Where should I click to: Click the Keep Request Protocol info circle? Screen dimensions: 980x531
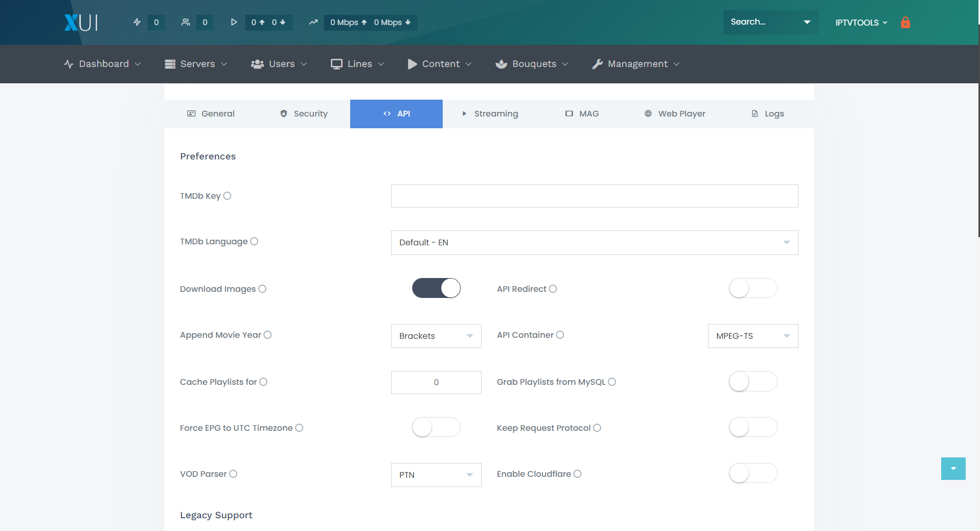pyautogui.click(x=597, y=428)
